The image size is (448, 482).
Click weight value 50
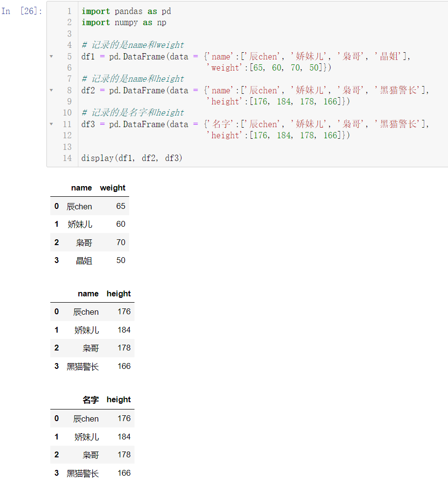pyautogui.click(x=120, y=261)
